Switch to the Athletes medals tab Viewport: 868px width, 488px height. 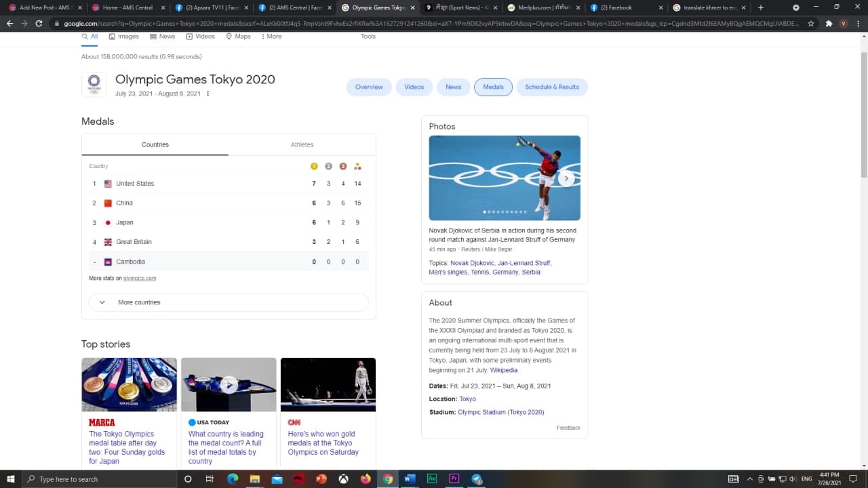pyautogui.click(x=302, y=144)
